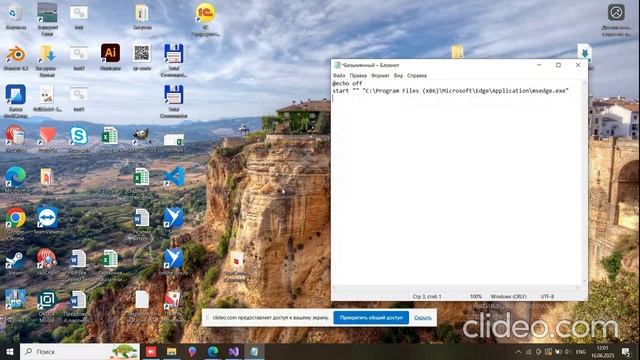Screen dimensions: 640x360
Task: Open the Windows Start button
Action: pos(10,351)
